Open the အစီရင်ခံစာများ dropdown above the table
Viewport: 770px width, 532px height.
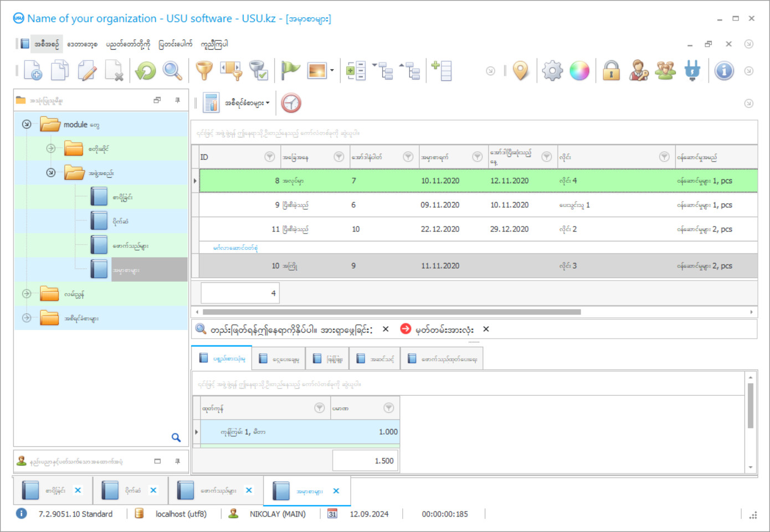247,103
